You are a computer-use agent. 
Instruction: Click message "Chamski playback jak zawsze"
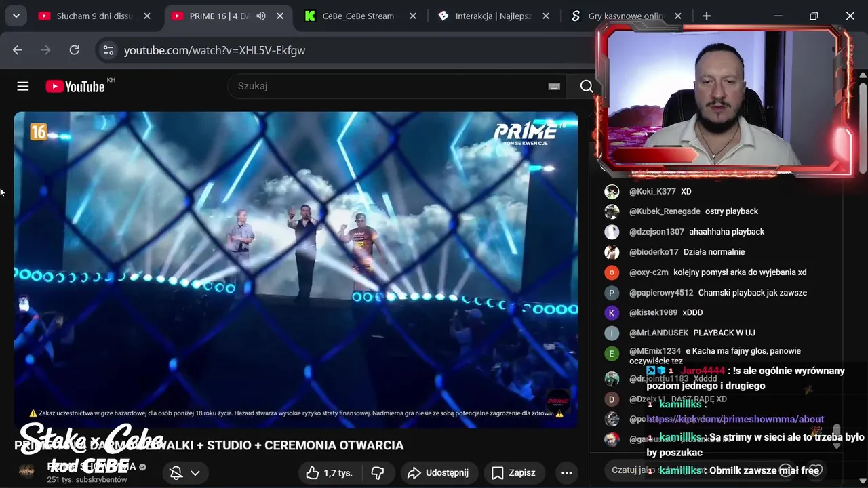pyautogui.click(x=753, y=293)
